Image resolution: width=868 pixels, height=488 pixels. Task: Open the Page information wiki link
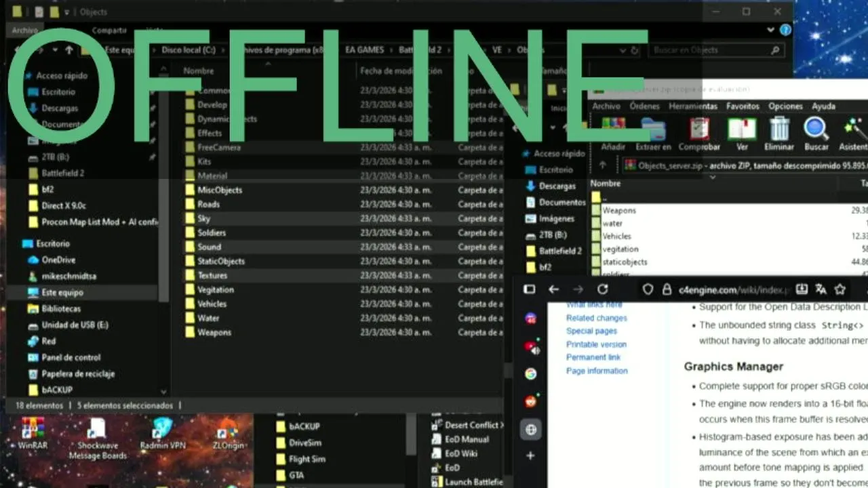tap(597, 371)
